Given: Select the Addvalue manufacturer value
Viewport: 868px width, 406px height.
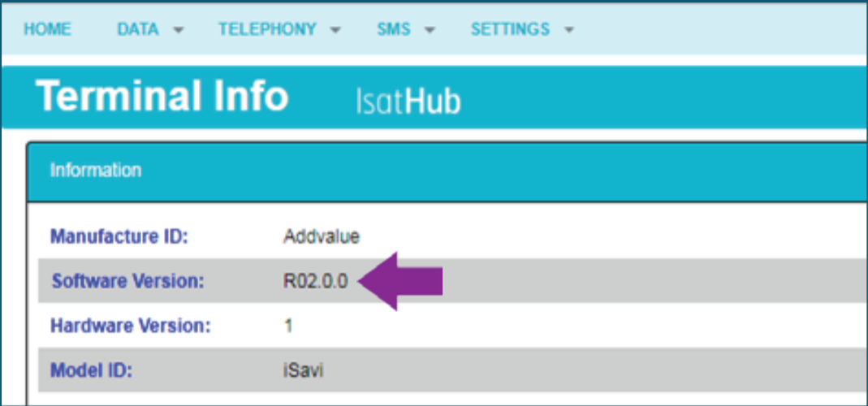Looking at the screenshot, I should click(321, 237).
